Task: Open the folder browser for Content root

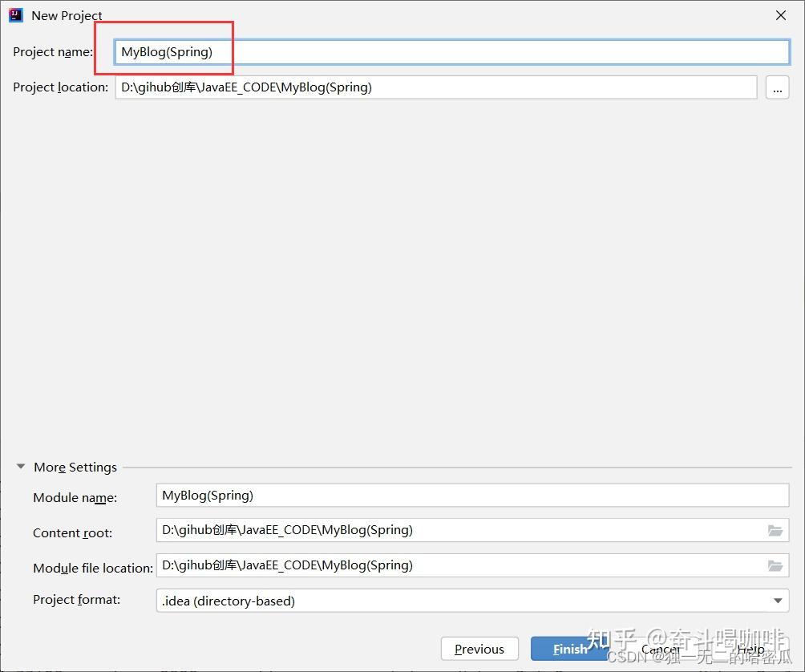Action: (775, 530)
